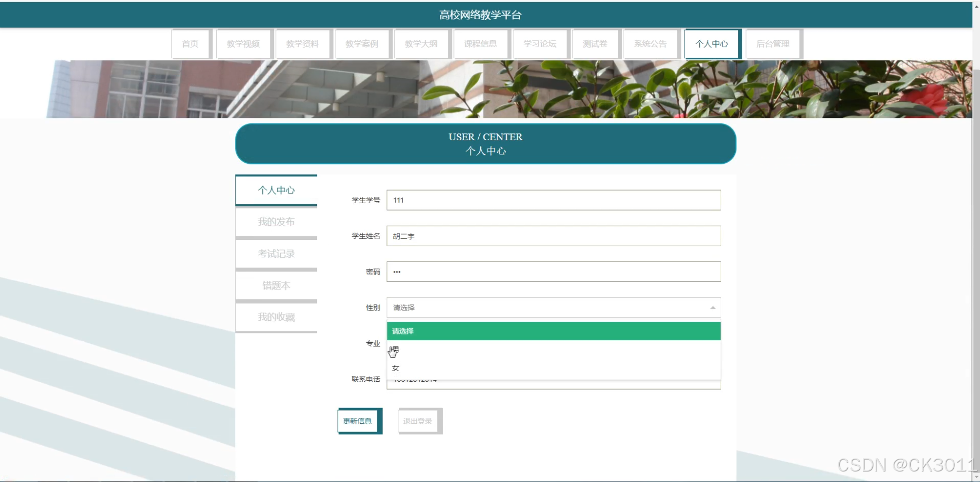The image size is (980, 482).
Task: Open the 教学资料 navigation tab
Action: (303, 44)
